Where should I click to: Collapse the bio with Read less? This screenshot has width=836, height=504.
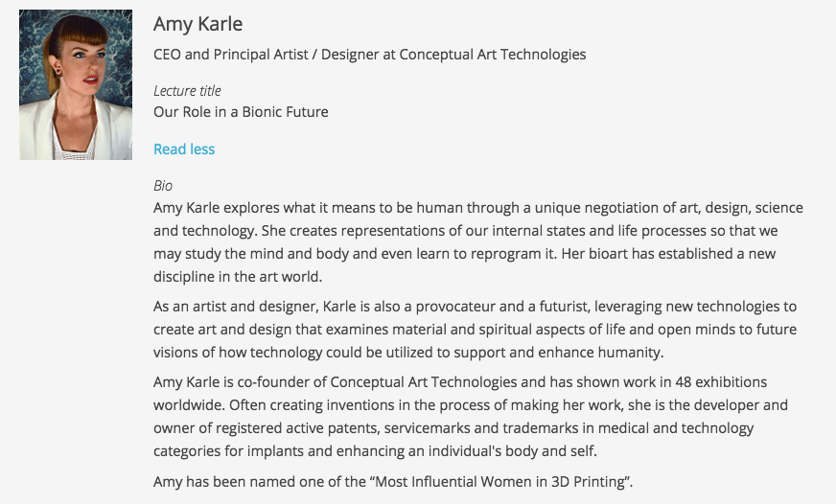(184, 149)
